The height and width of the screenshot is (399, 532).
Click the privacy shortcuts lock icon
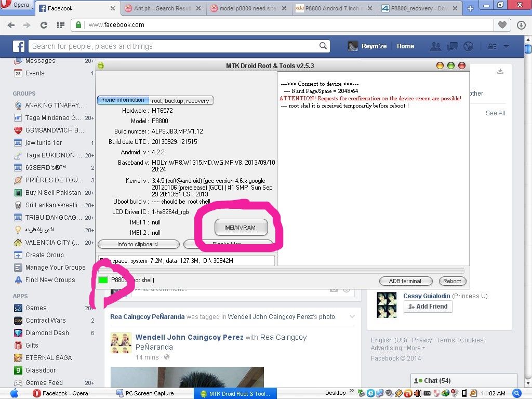click(x=491, y=46)
